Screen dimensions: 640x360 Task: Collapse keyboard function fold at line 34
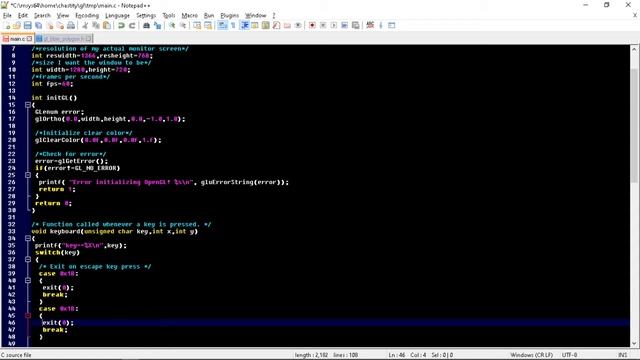pos(28,238)
